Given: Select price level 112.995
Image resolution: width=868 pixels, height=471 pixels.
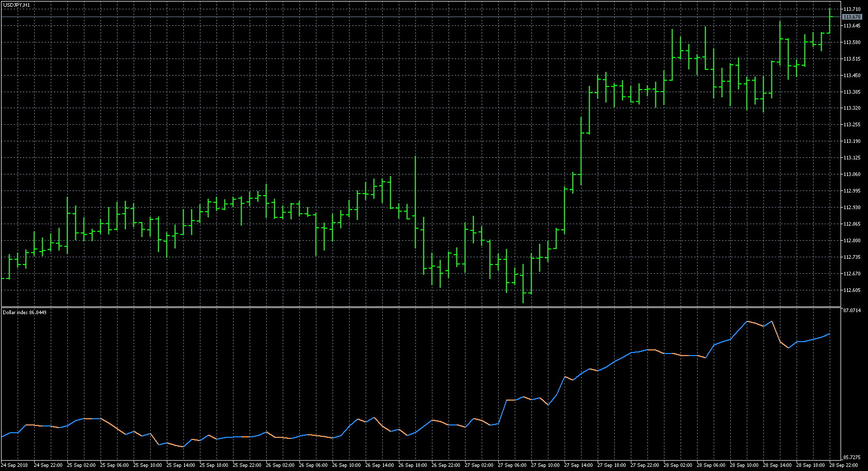Looking at the screenshot, I should coord(852,191).
